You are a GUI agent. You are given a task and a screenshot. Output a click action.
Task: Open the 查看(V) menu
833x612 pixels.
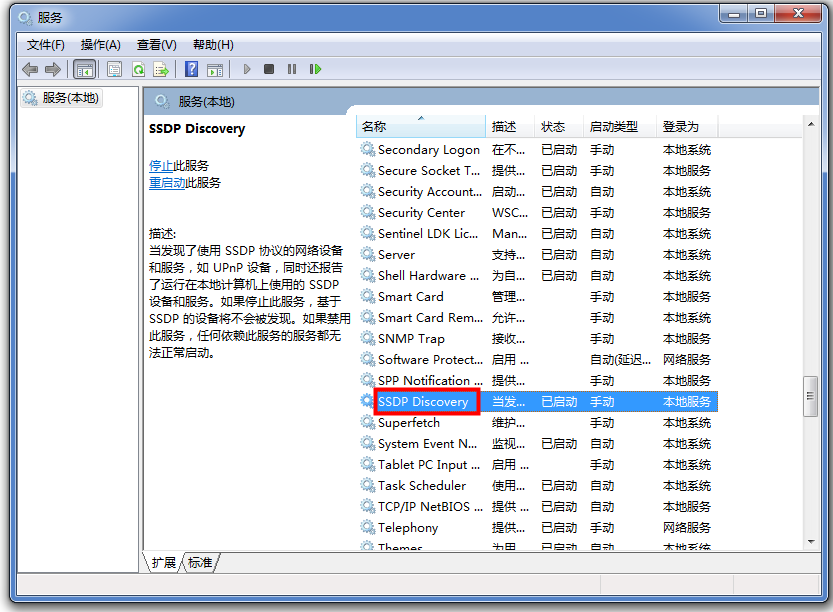[x=157, y=45]
